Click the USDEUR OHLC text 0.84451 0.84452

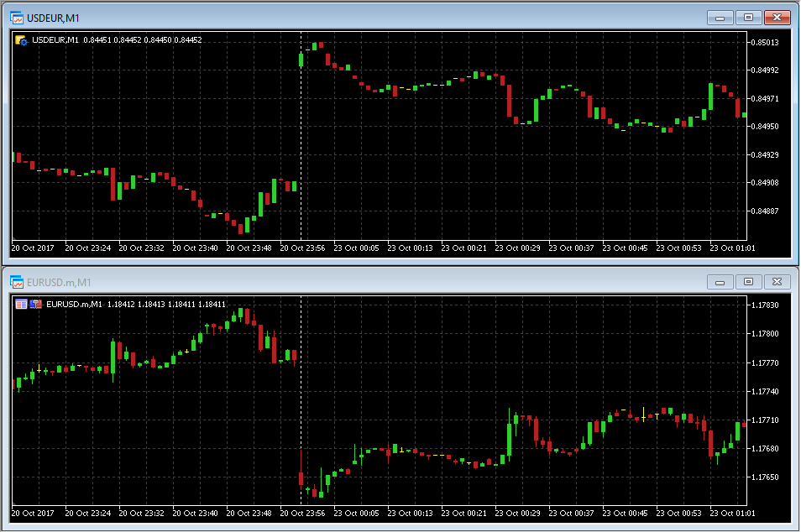click(x=113, y=39)
